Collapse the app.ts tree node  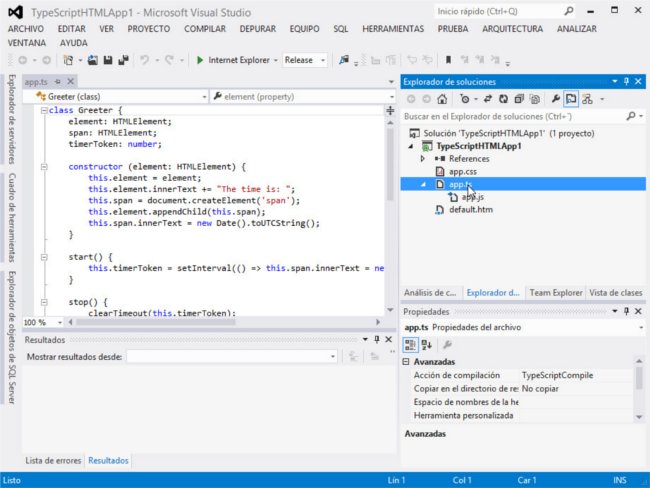click(423, 185)
